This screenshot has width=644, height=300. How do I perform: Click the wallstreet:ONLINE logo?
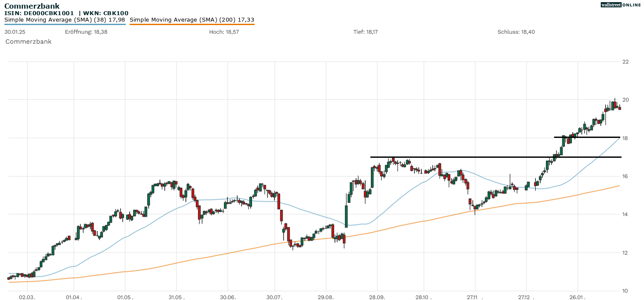622,5
